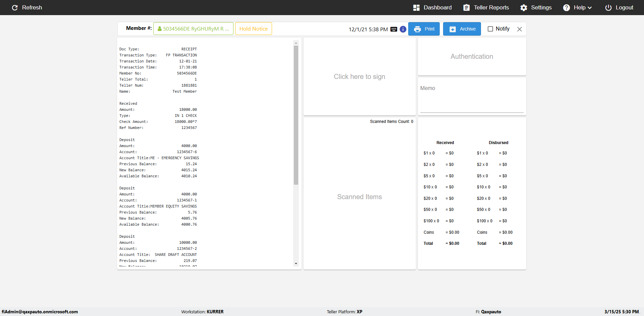Click the 'Click here to sign' area
Screen dimensions: 644x316
[360, 77]
